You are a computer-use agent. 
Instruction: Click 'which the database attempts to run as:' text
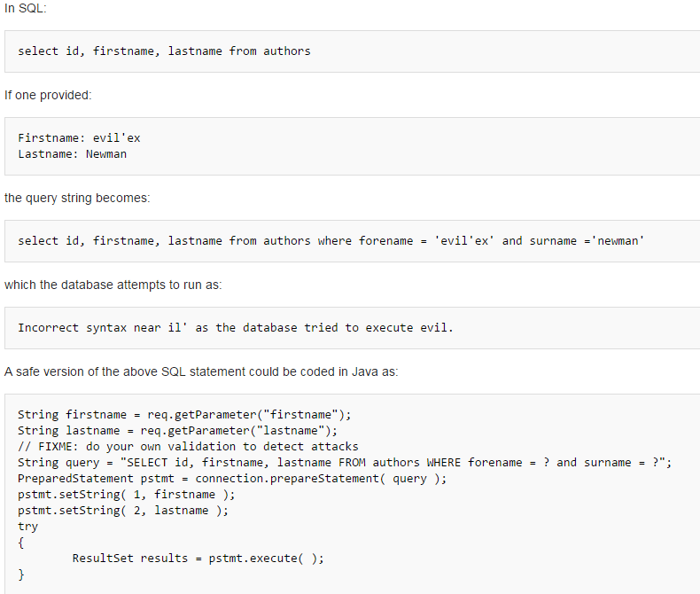pyautogui.click(x=113, y=285)
